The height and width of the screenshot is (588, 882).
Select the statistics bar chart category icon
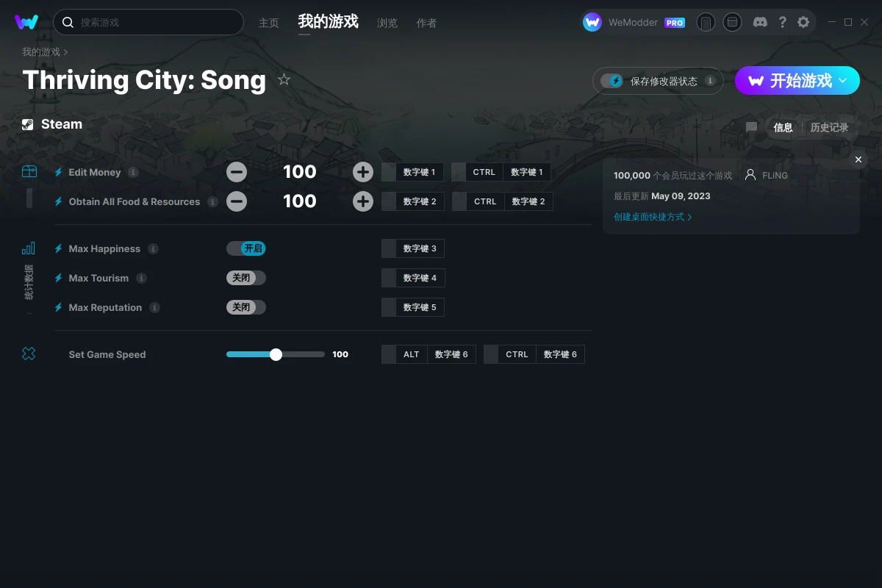(29, 248)
